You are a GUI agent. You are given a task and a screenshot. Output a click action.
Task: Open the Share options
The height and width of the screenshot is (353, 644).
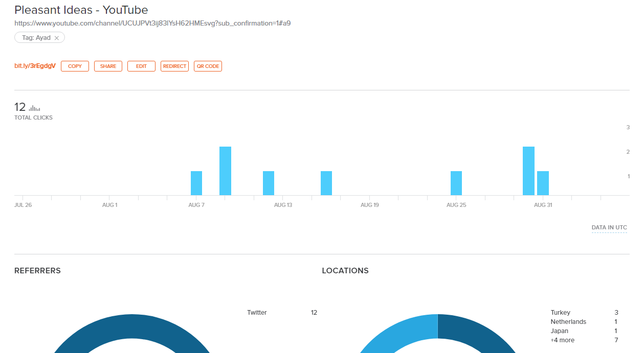108,66
